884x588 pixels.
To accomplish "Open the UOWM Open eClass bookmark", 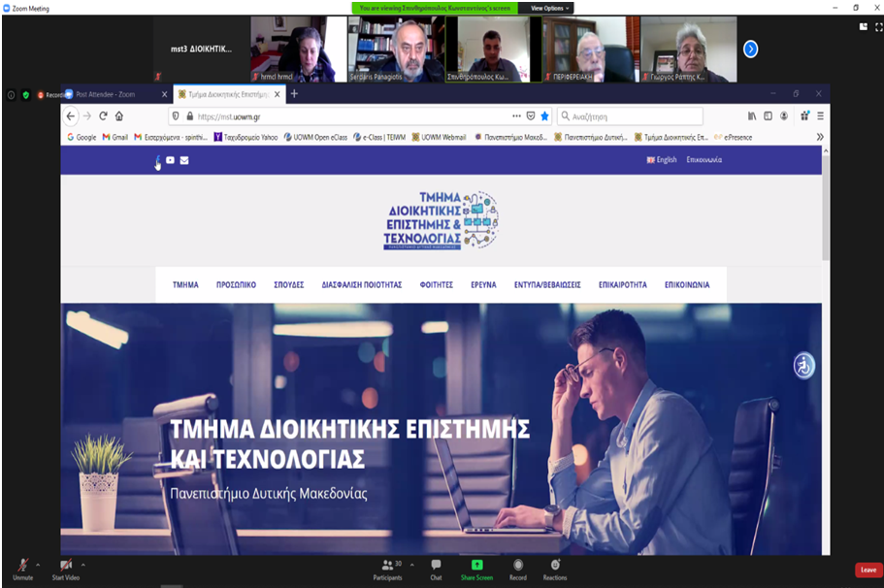I will coord(315,137).
